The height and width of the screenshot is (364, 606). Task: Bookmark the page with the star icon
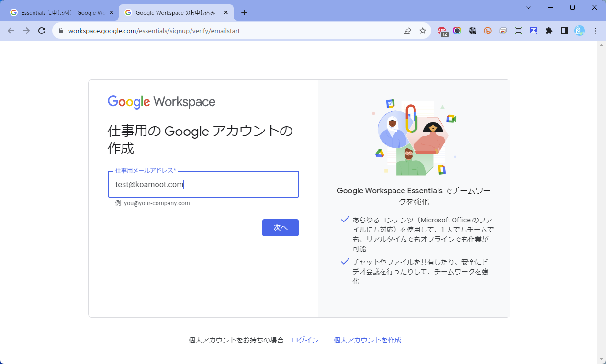tap(422, 30)
